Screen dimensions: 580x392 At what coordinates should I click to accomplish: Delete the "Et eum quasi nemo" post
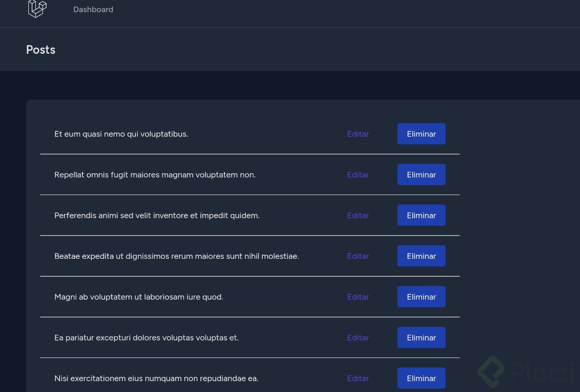pyautogui.click(x=421, y=134)
